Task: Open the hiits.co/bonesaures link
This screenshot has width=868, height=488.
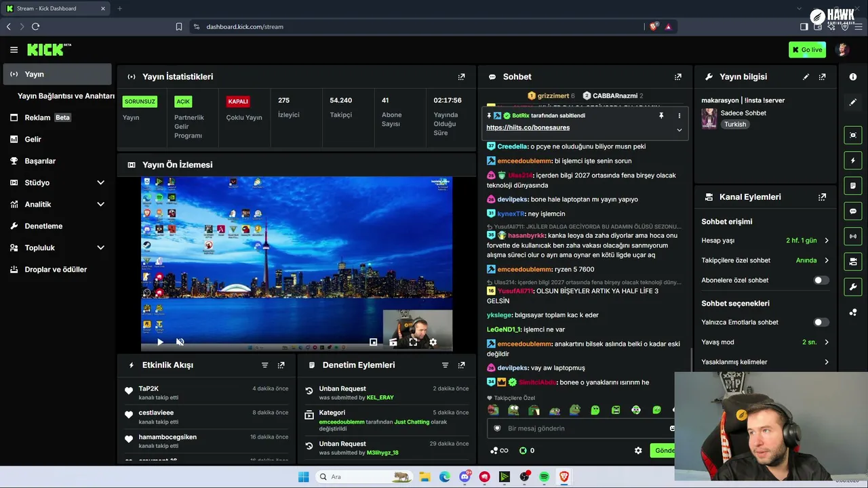Action: pyautogui.click(x=528, y=127)
